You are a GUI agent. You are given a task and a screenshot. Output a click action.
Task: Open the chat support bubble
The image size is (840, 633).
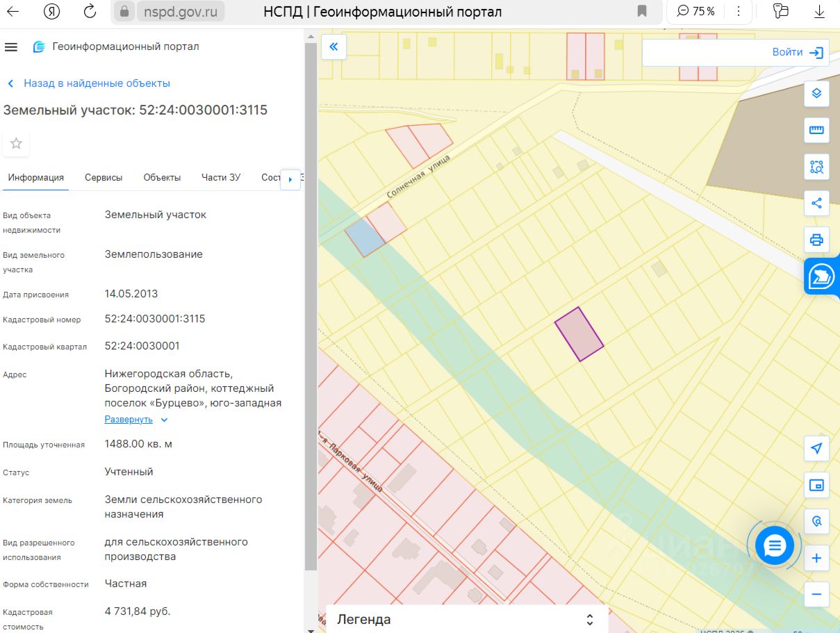774,547
